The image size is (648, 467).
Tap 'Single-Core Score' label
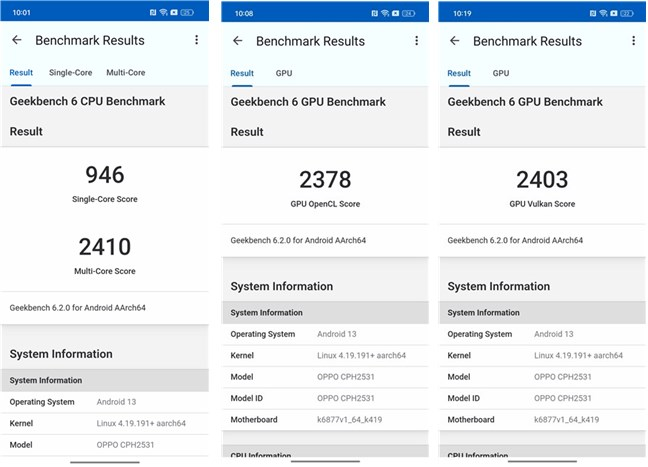point(105,199)
